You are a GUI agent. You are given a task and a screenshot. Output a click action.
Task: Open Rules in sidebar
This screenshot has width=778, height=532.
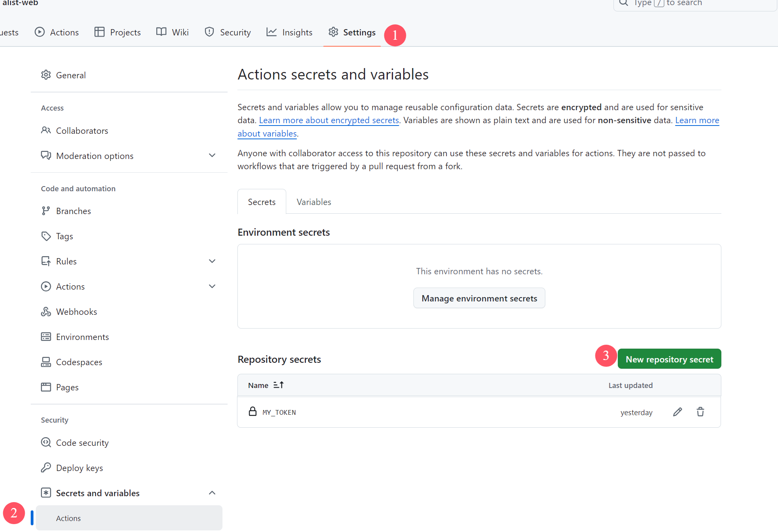[x=129, y=261]
